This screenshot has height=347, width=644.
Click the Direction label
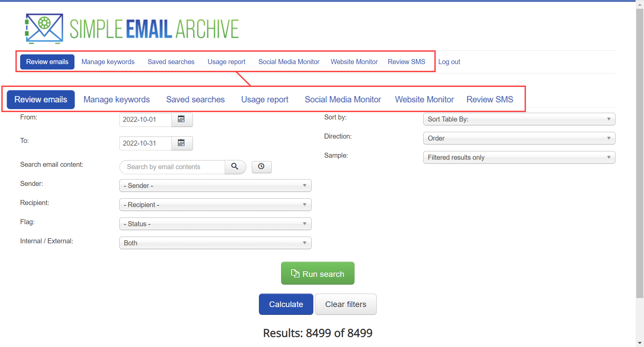click(x=338, y=136)
